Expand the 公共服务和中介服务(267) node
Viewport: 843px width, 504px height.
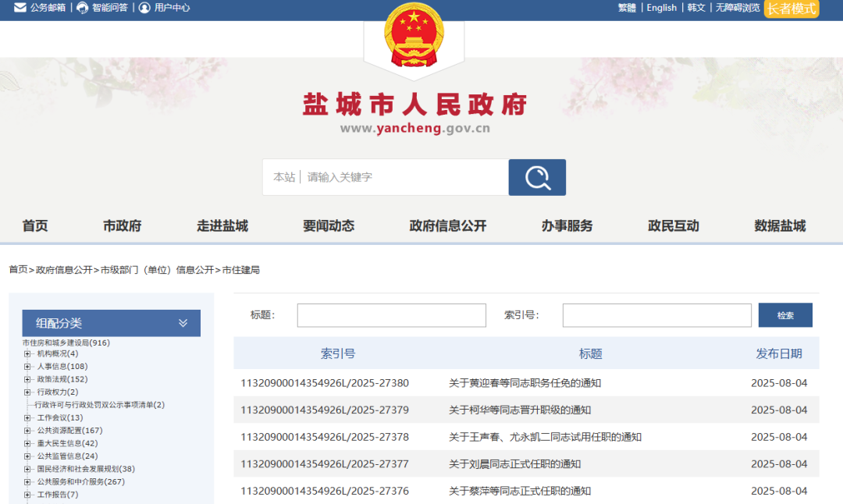27,482
